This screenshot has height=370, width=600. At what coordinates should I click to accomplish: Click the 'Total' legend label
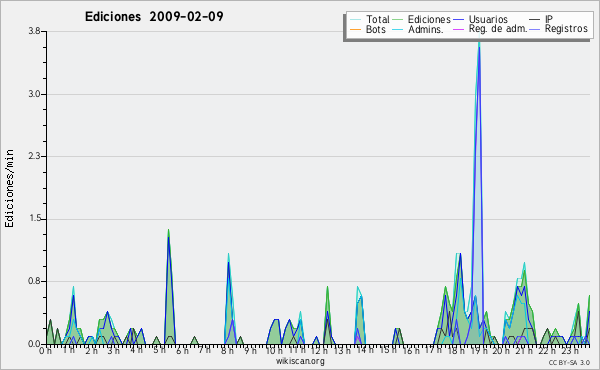(377, 19)
